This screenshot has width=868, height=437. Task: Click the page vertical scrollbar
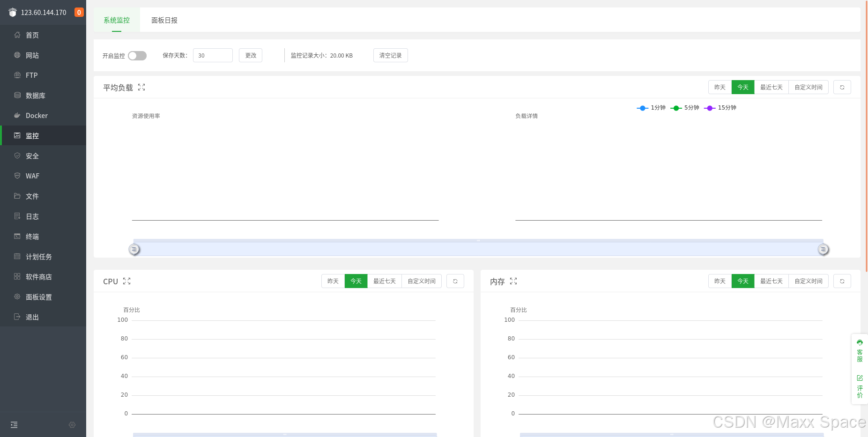pyautogui.click(x=867, y=136)
